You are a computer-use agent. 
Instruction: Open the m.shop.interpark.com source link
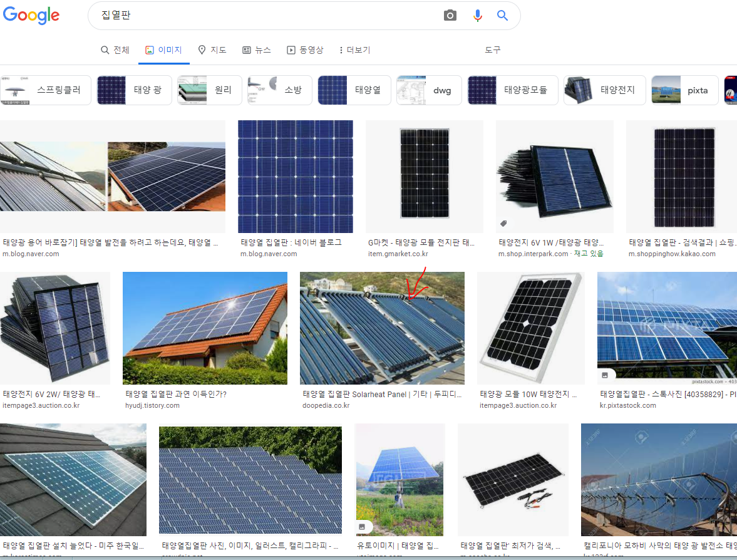(533, 254)
